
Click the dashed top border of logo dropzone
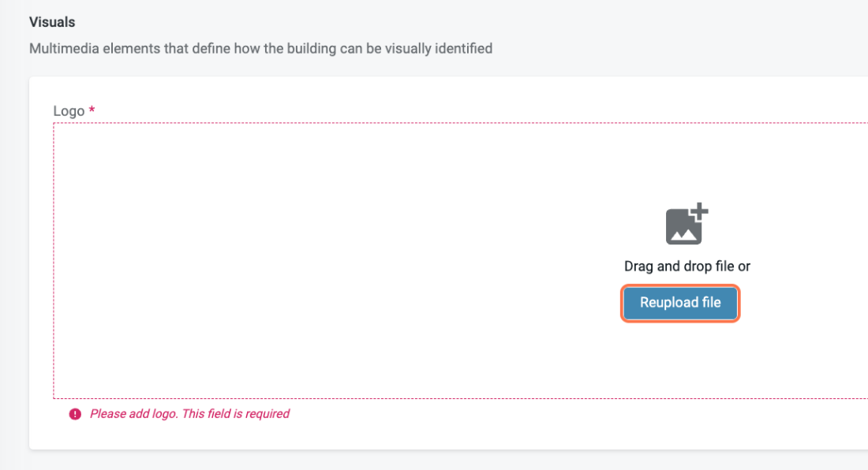(x=395, y=123)
